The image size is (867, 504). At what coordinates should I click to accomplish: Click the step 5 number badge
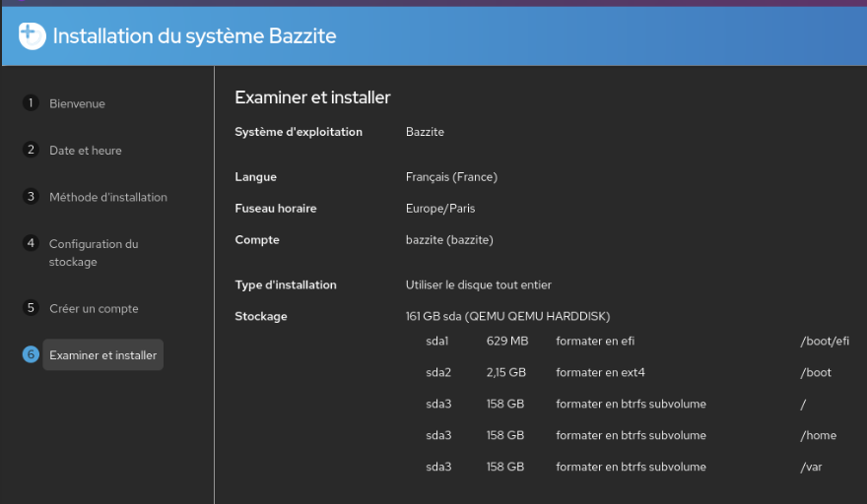tap(31, 308)
